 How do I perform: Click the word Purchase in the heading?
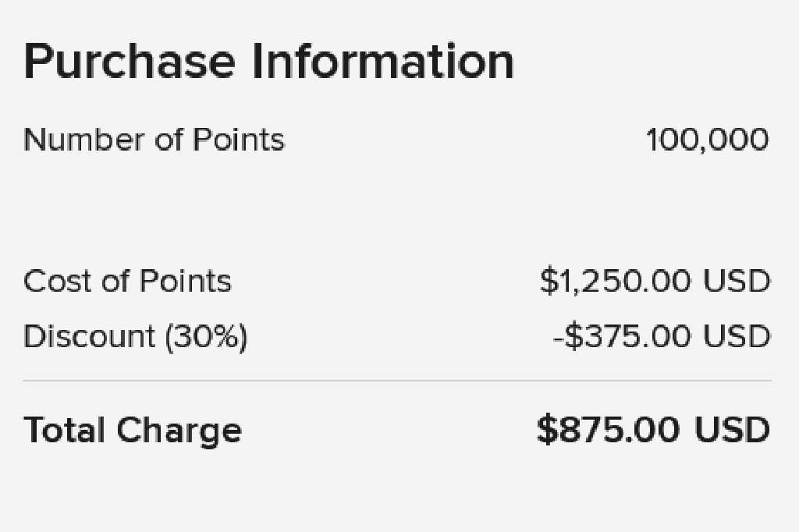[x=129, y=62]
